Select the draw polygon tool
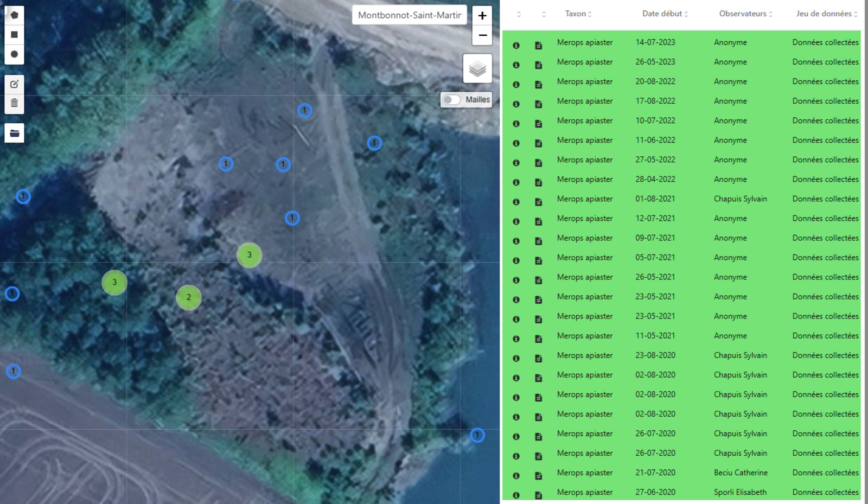Viewport: 868px width, 504px height. (14, 15)
